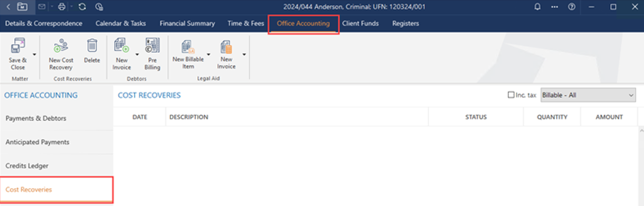Open the notifications bell icon
Viewport: 644px width, 206px height.
[x=538, y=7]
